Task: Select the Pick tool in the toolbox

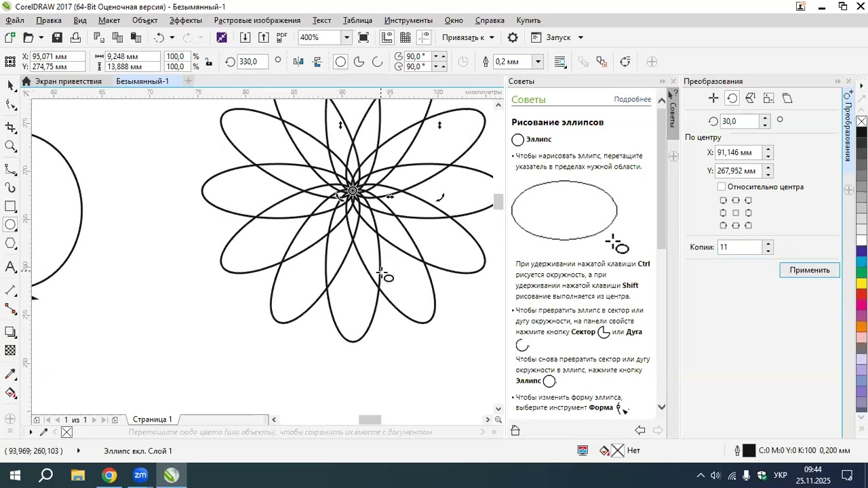Action: tap(10, 85)
